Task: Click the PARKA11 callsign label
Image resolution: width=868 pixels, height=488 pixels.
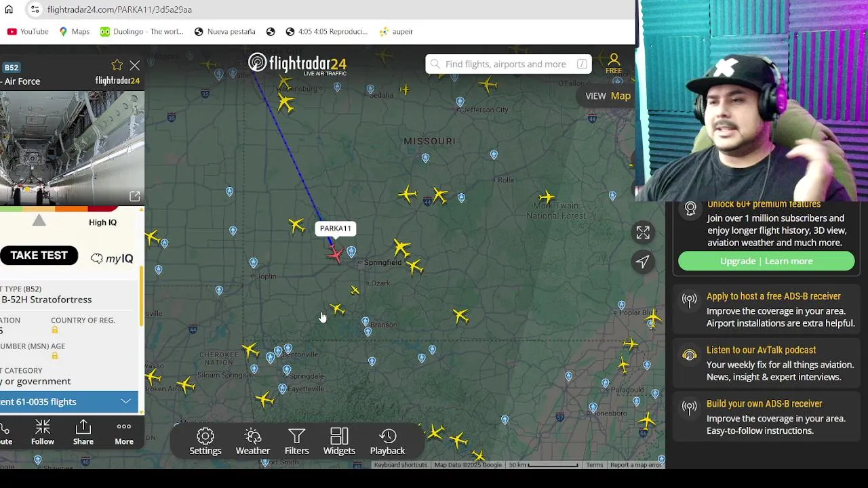Action: 336,228
